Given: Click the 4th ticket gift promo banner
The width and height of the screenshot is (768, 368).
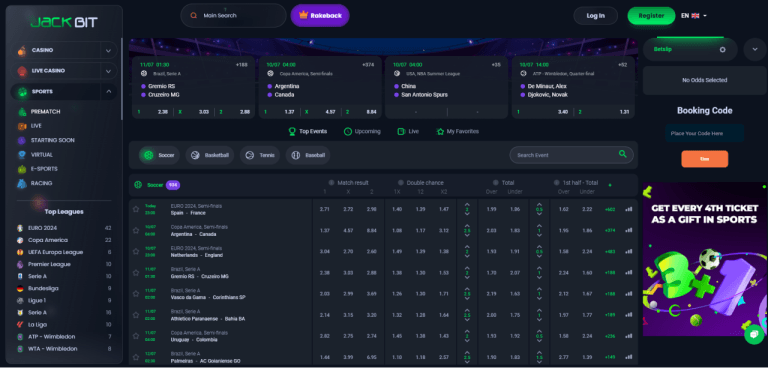Looking at the screenshot, I should (x=704, y=259).
